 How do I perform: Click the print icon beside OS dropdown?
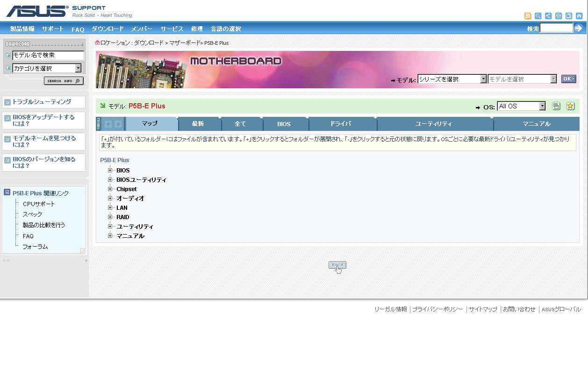pyautogui.click(x=556, y=106)
